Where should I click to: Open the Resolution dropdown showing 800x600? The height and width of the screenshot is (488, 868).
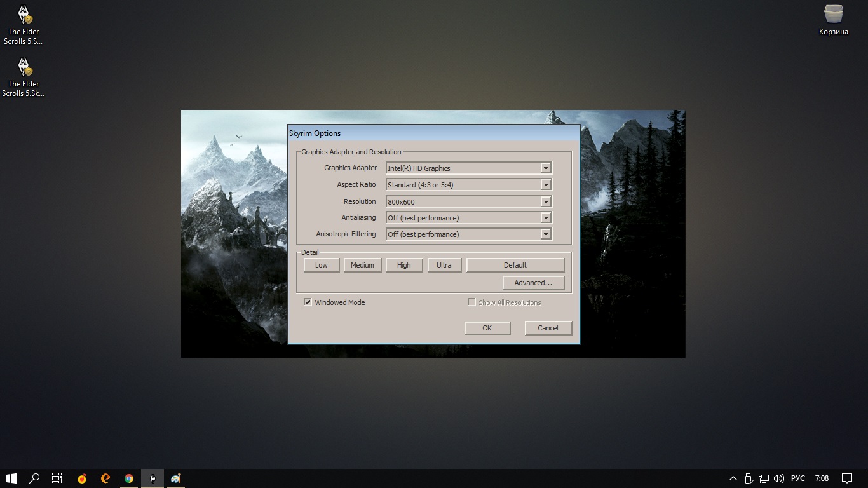(469, 201)
